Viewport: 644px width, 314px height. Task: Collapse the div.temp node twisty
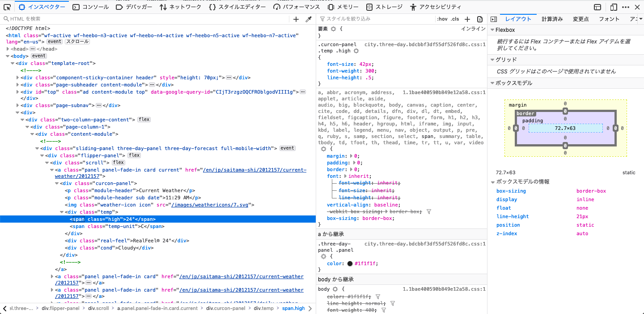click(x=62, y=212)
